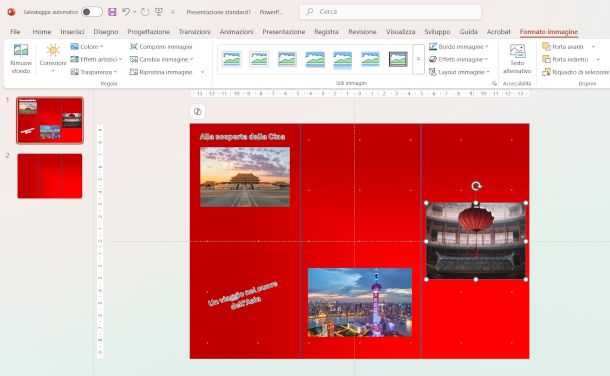
Task: Open Stili immagini dialog launcher
Action: [x=494, y=83]
